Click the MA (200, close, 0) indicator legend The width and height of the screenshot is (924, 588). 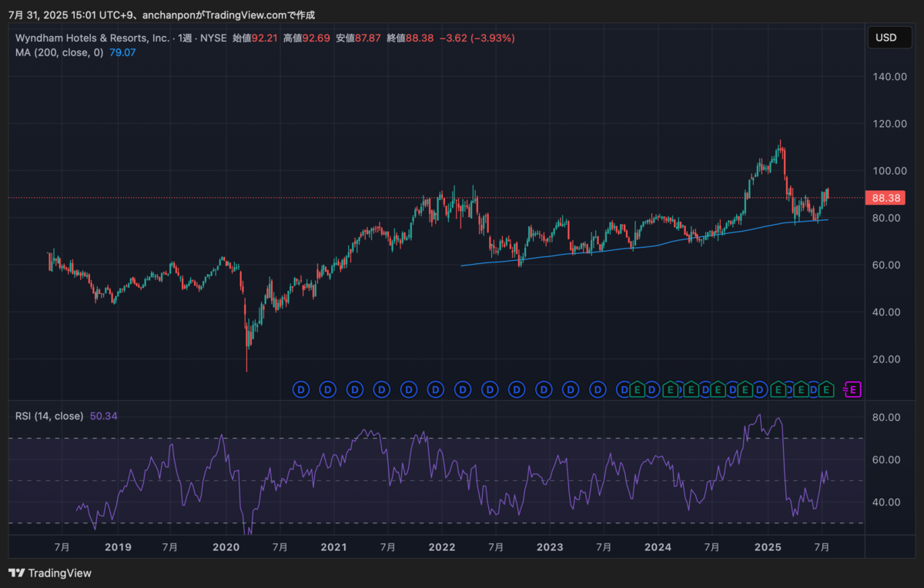coord(59,52)
